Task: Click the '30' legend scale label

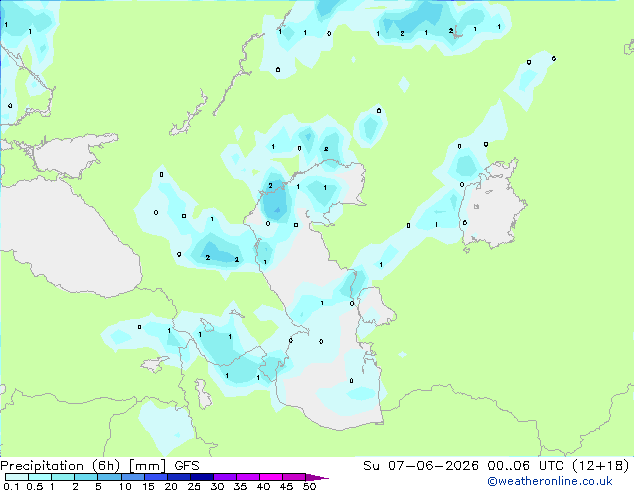Action: pyautogui.click(x=217, y=486)
